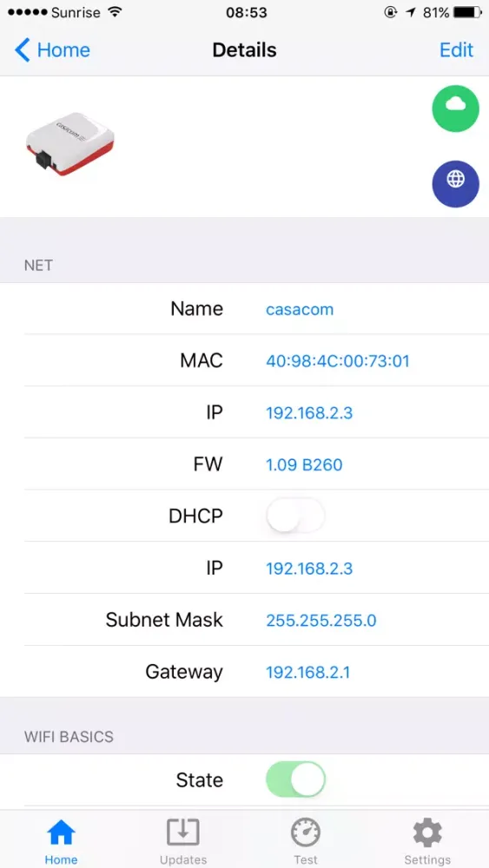Tap the WIFI BASICS section header
489x868 pixels.
pyautogui.click(x=69, y=737)
